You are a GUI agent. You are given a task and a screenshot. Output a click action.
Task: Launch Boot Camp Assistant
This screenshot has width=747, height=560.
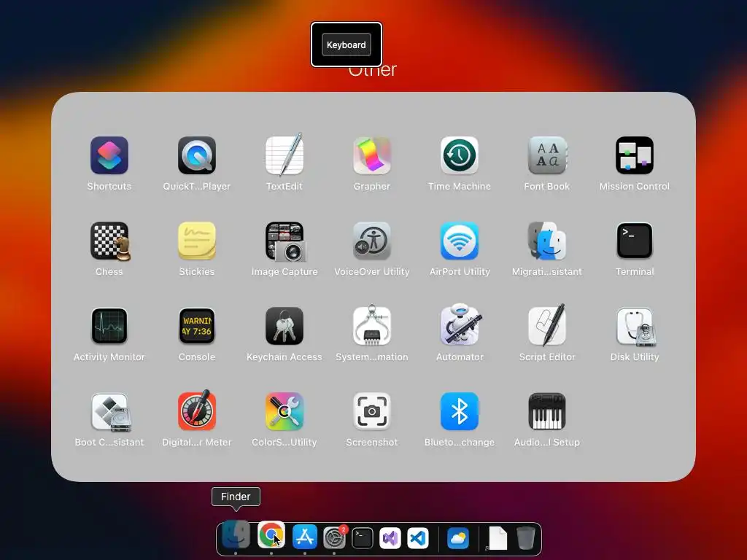(x=110, y=411)
